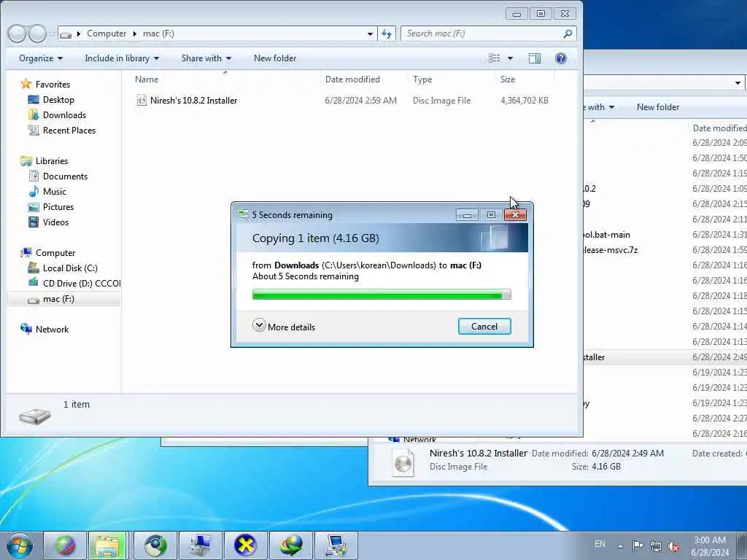Viewport: 747px width, 560px height.
Task: Sort by the Size column header
Action: click(508, 79)
